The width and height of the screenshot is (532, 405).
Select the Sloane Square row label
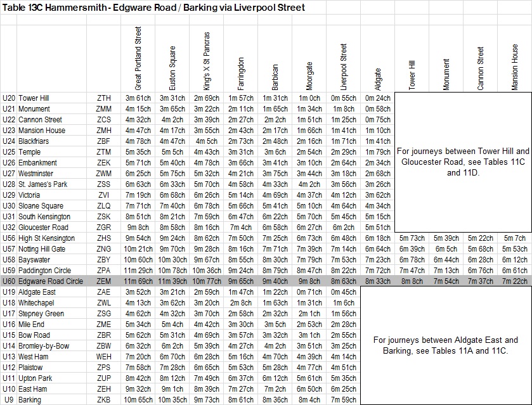click(41, 206)
